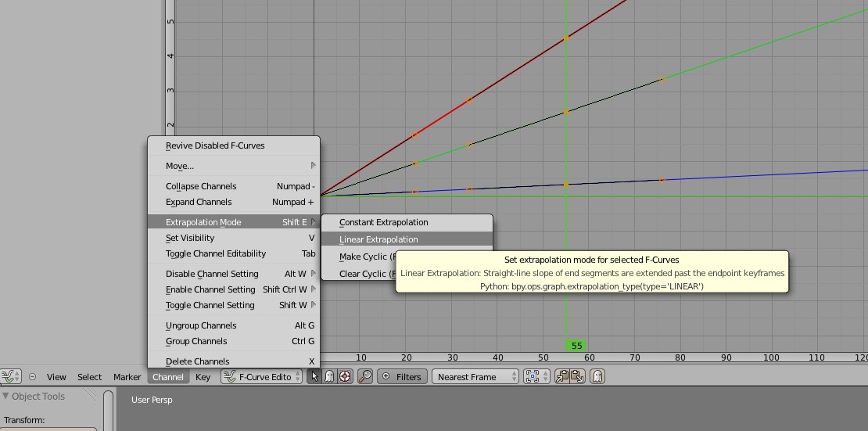Toggle the lifebuoy errors filter icon
The width and height of the screenshot is (868, 431).
pyautogui.click(x=345, y=377)
